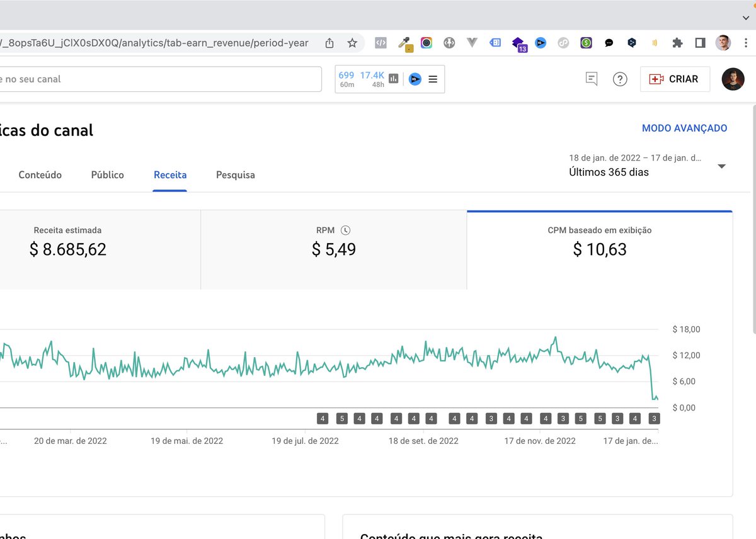Click the CRIAR button

coord(675,79)
